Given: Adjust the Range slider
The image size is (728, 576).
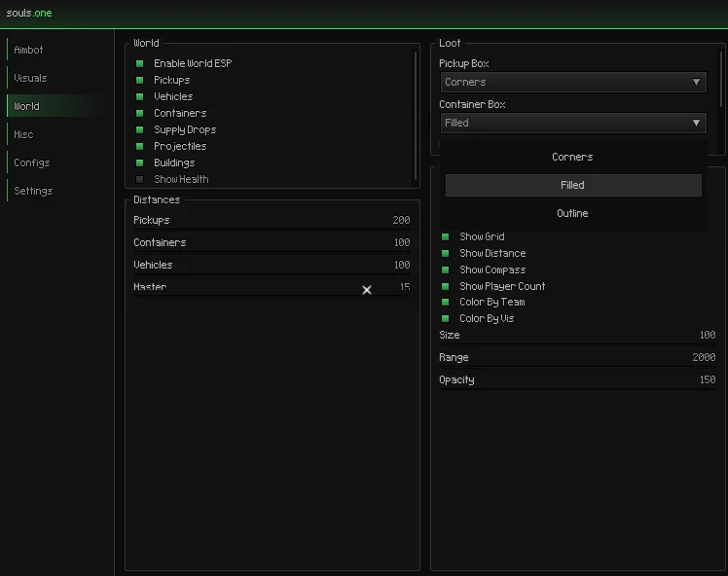Looking at the screenshot, I should [x=577, y=367].
